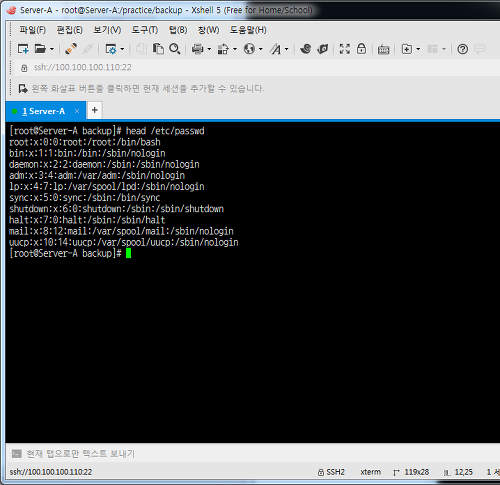Expand the Open session dropdown arrow
Screen dimensions: 500x485
point(52,49)
